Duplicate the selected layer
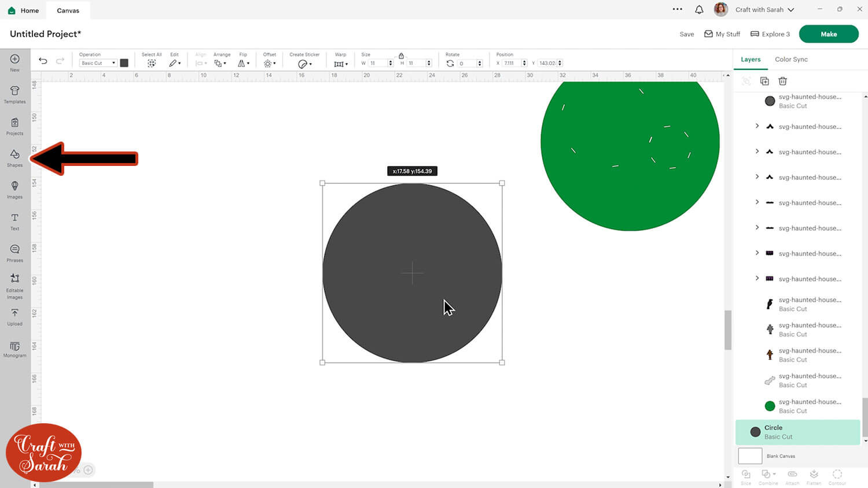The width and height of the screenshot is (868, 488). [x=764, y=81]
